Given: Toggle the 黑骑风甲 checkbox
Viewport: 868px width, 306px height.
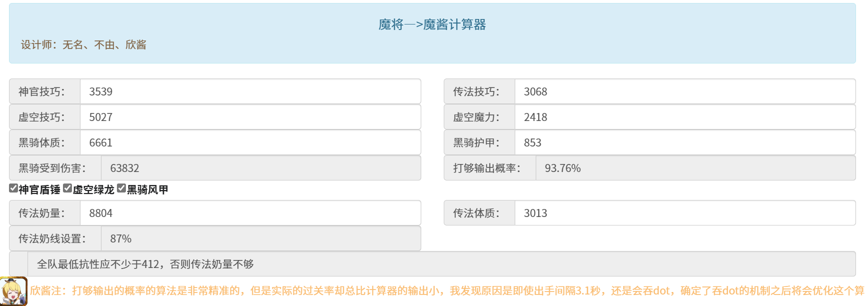Looking at the screenshot, I should point(121,188).
